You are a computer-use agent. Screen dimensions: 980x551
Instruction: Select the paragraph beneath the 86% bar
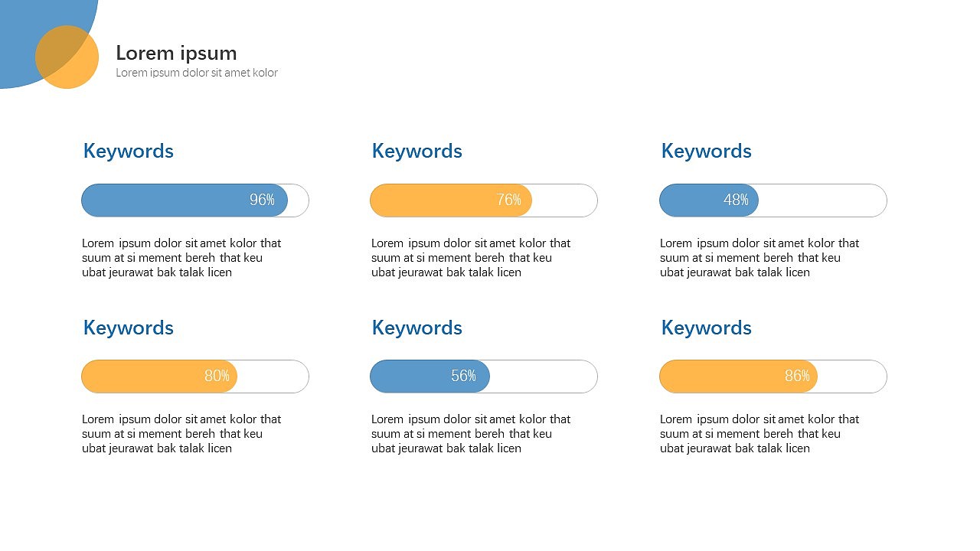tap(759, 434)
